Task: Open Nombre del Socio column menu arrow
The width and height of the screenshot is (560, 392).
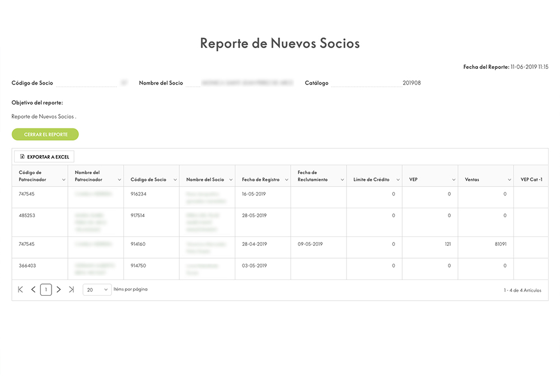Action: 231,180
